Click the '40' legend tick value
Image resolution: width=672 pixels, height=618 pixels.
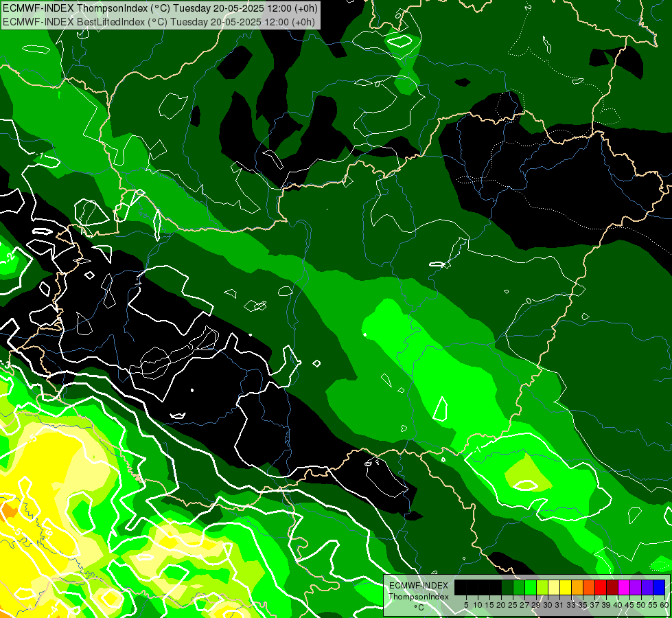point(618,605)
